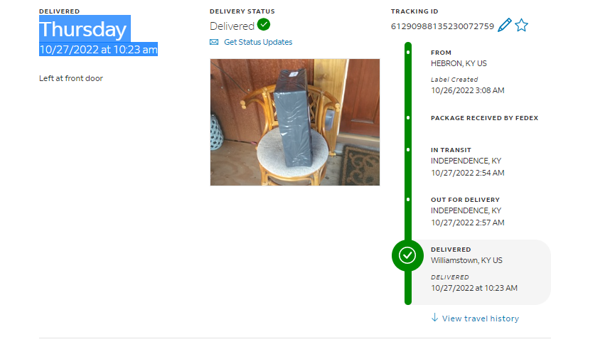Image resolution: width=610 pixels, height=364 pixels.
Task: Open the delivery proof photo
Action: point(295,122)
